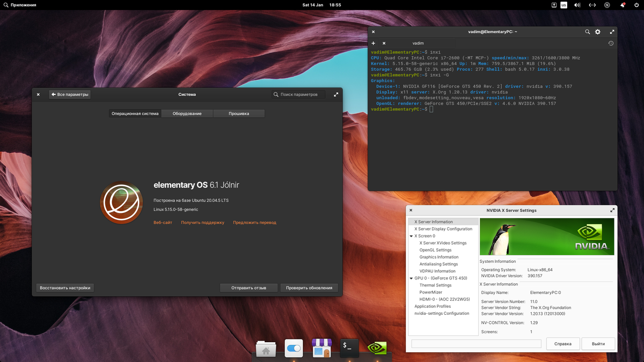Add a new terminal tab with plus icon
Screen dimensions: 644x362
click(374, 43)
